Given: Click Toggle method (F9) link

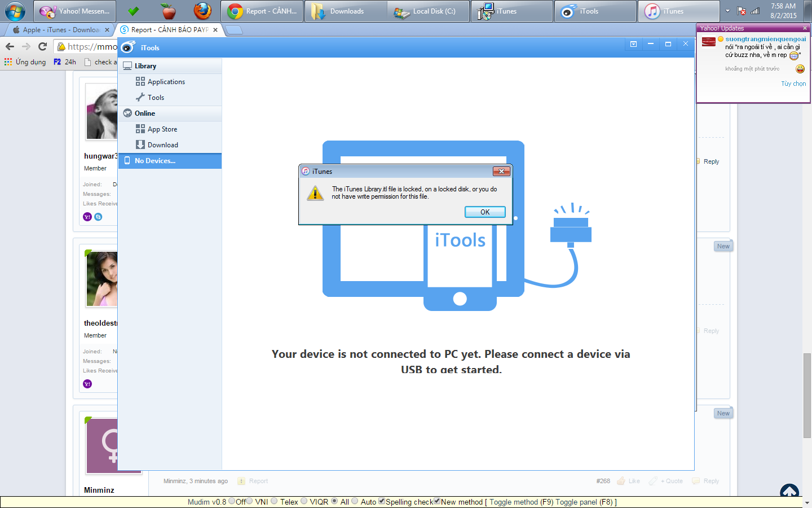Looking at the screenshot, I should [514, 502].
